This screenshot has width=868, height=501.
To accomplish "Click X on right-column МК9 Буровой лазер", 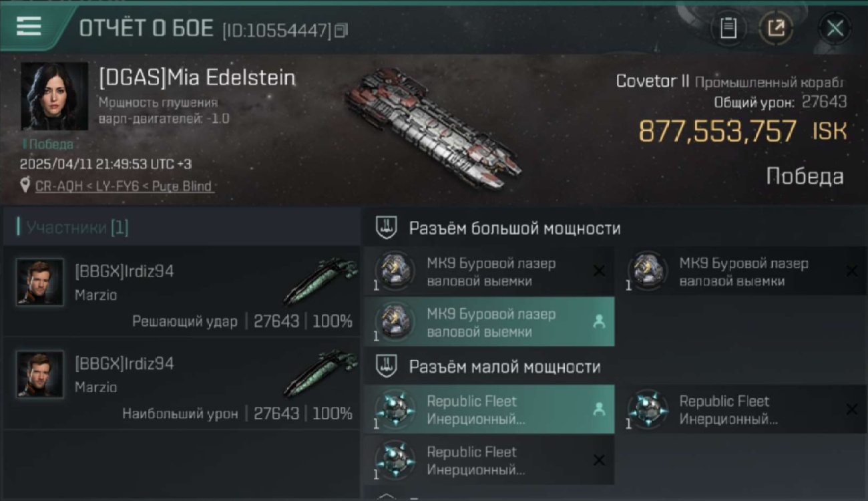I will (851, 271).
